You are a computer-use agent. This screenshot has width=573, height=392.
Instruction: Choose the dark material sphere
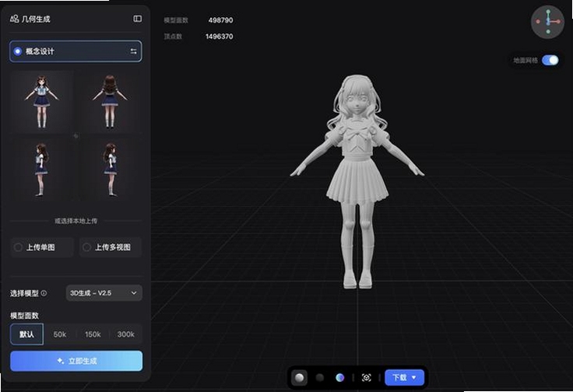click(320, 377)
